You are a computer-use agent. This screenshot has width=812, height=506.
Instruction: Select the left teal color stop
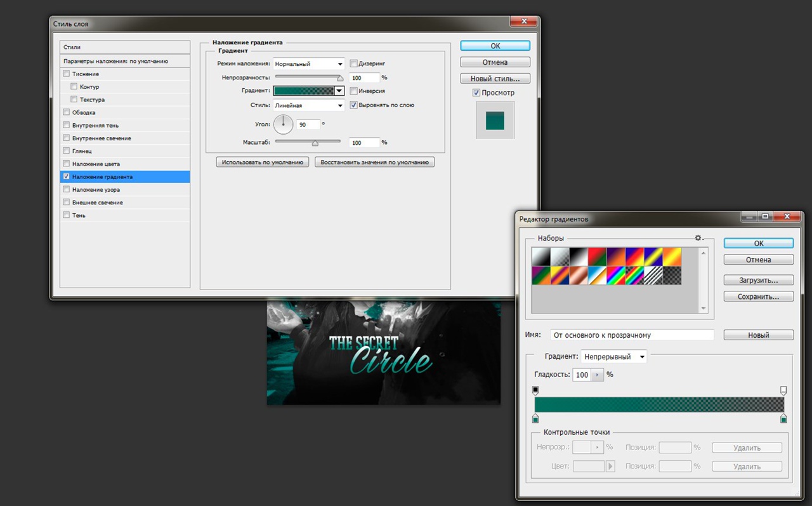coord(535,418)
